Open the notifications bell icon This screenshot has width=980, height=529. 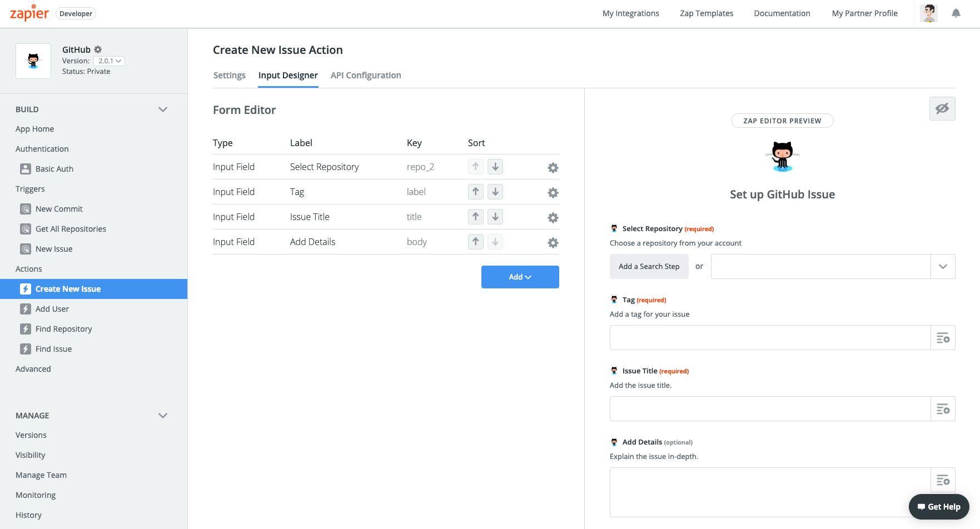pyautogui.click(x=956, y=13)
